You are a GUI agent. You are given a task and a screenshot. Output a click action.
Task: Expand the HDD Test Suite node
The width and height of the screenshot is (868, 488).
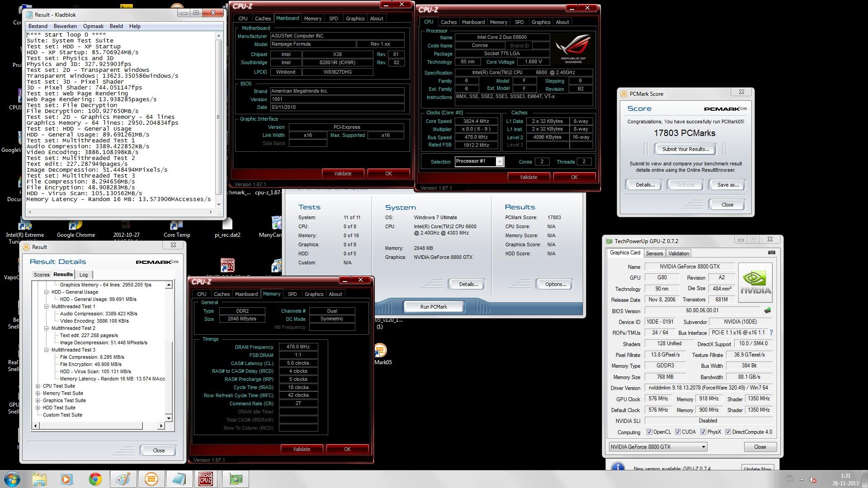38,408
